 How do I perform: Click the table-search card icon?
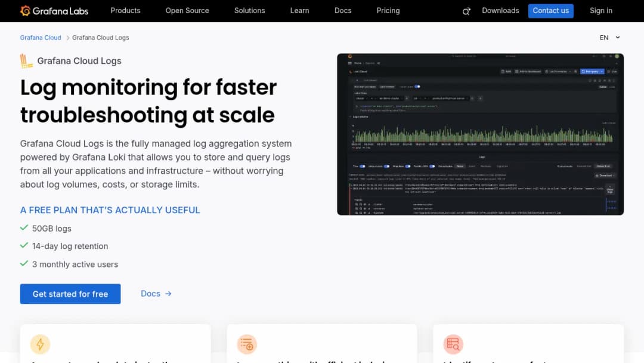click(x=453, y=344)
